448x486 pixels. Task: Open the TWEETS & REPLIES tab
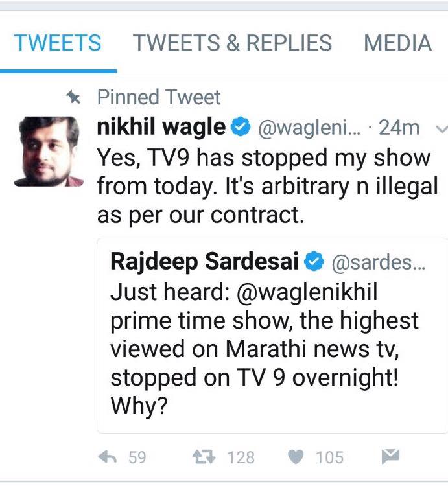[x=232, y=43]
